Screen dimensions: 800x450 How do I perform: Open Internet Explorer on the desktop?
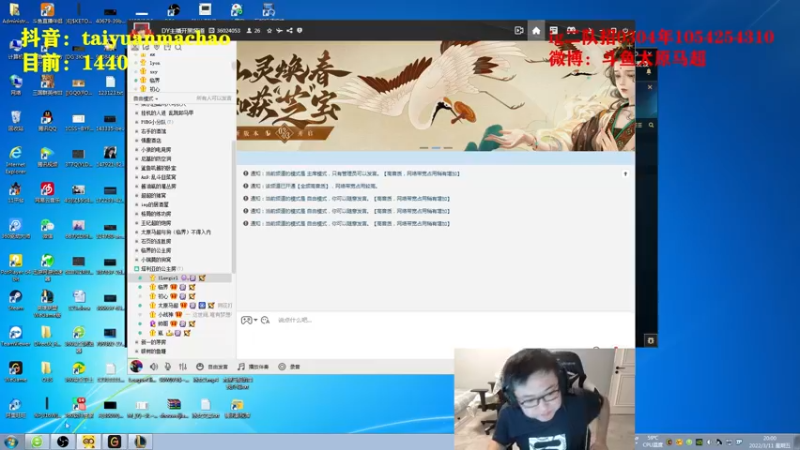tap(15, 157)
